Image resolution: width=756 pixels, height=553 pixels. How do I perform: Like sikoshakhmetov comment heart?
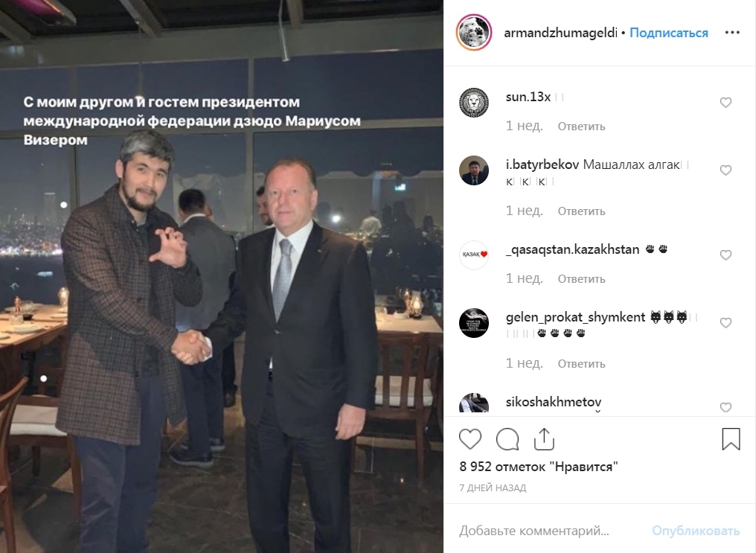click(725, 407)
